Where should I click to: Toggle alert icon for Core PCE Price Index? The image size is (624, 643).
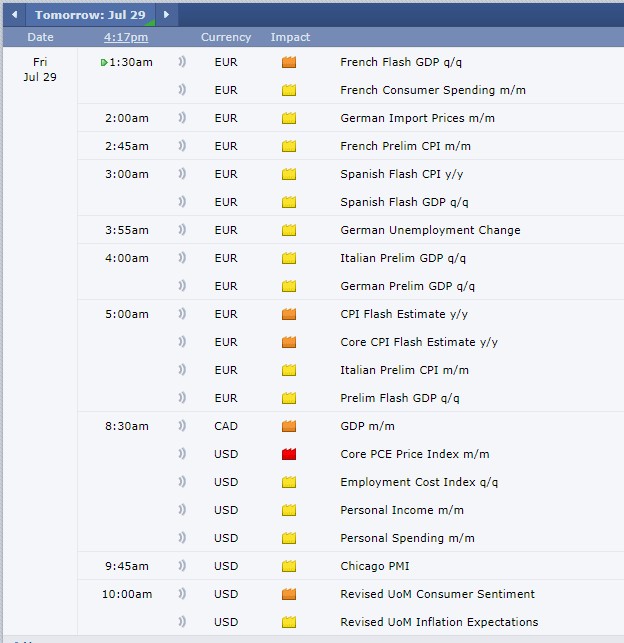click(183, 454)
